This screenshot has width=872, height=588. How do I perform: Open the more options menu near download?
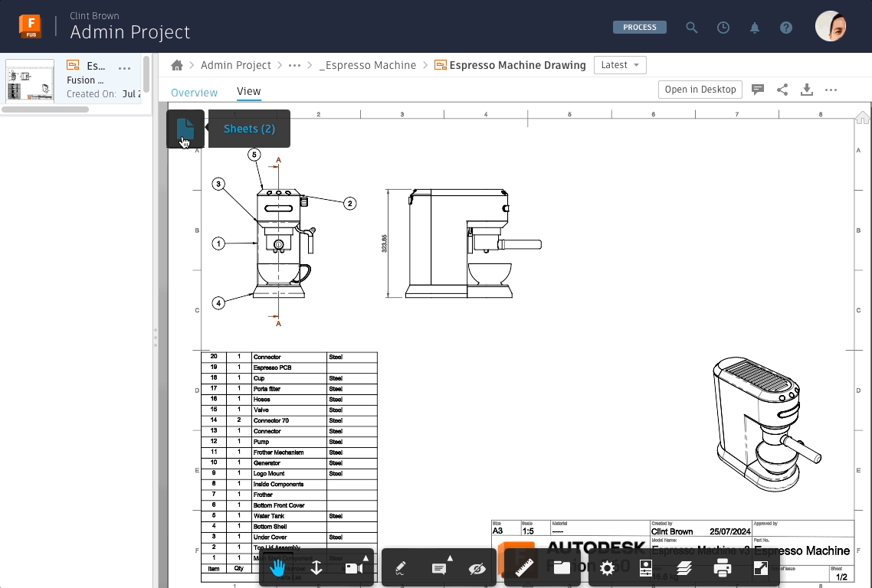pyautogui.click(x=831, y=90)
